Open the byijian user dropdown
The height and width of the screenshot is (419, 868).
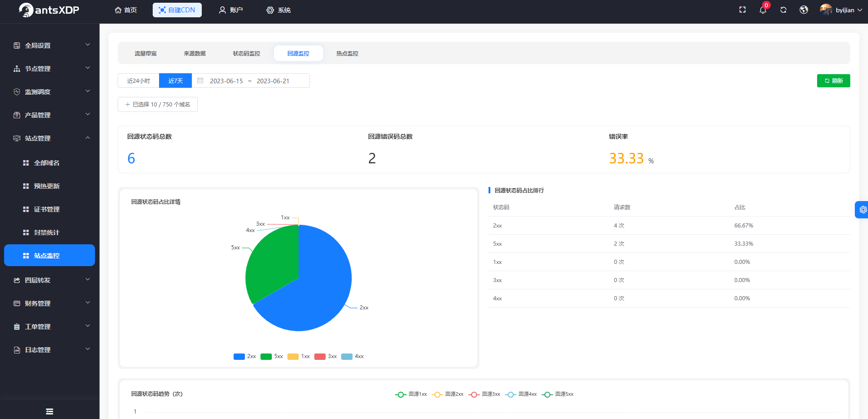[841, 10]
